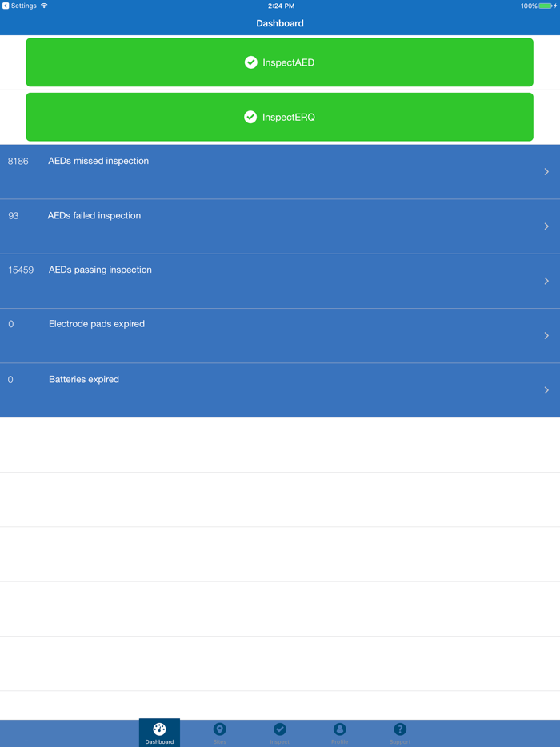Expand the Batteries expired chevron
This screenshot has height=747, width=560.
[x=546, y=390]
